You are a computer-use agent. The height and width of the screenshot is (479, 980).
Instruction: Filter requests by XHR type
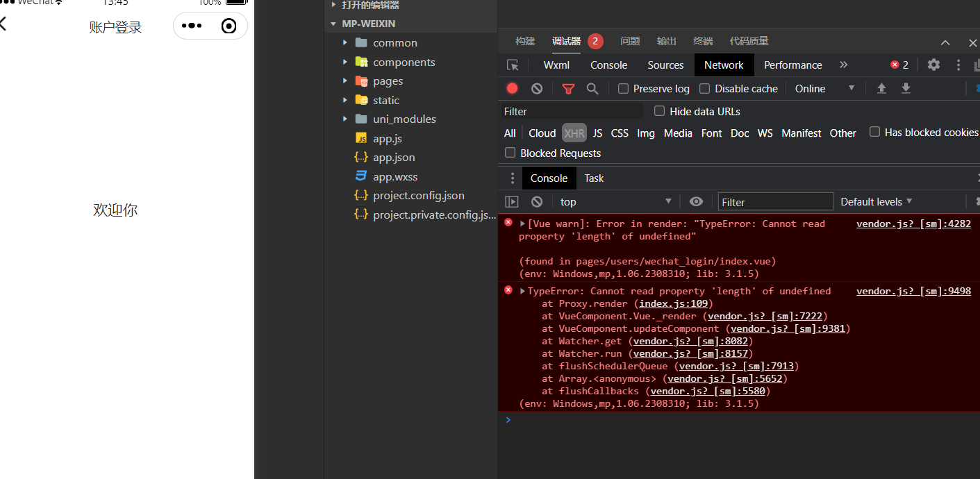574,133
